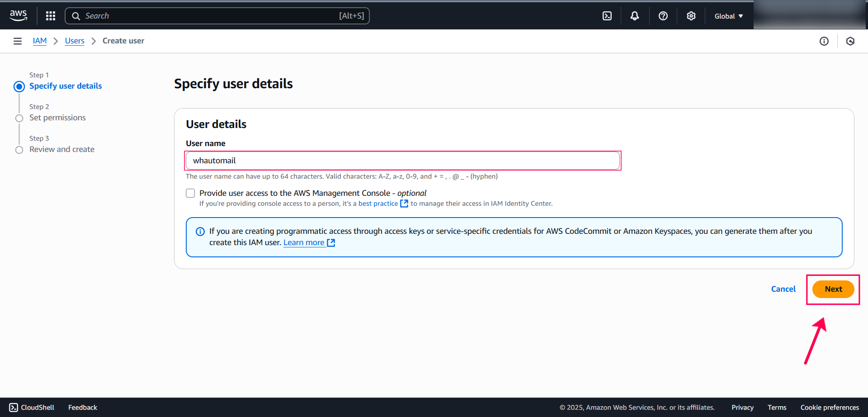
Task: Navigate to Users via the breadcrumb
Action: coord(74,41)
